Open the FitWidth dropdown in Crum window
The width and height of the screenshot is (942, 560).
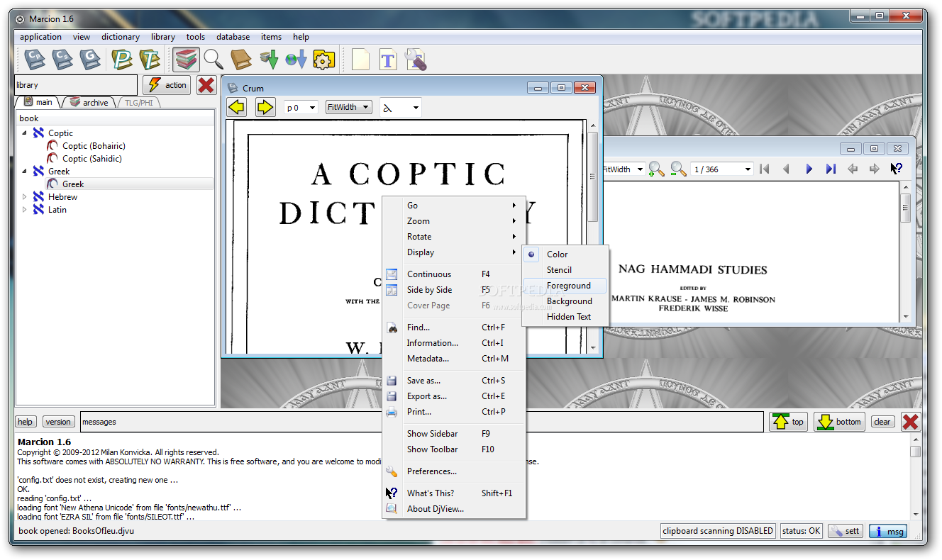point(348,108)
